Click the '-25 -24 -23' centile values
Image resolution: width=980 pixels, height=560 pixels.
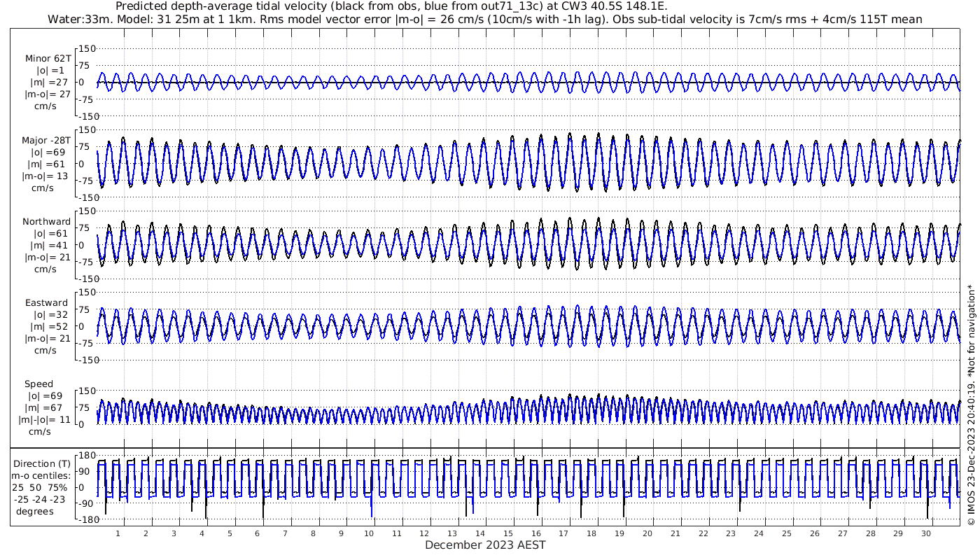pyautogui.click(x=41, y=499)
